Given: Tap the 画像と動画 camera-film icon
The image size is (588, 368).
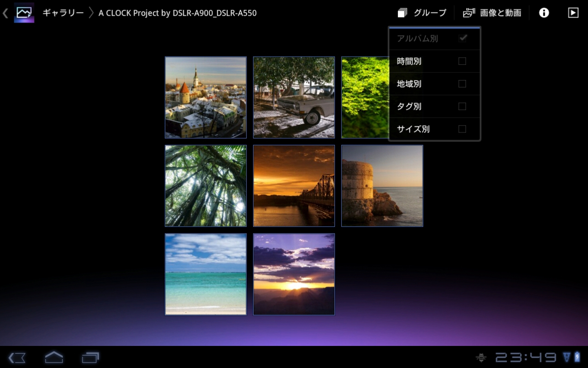Looking at the screenshot, I should (x=468, y=12).
